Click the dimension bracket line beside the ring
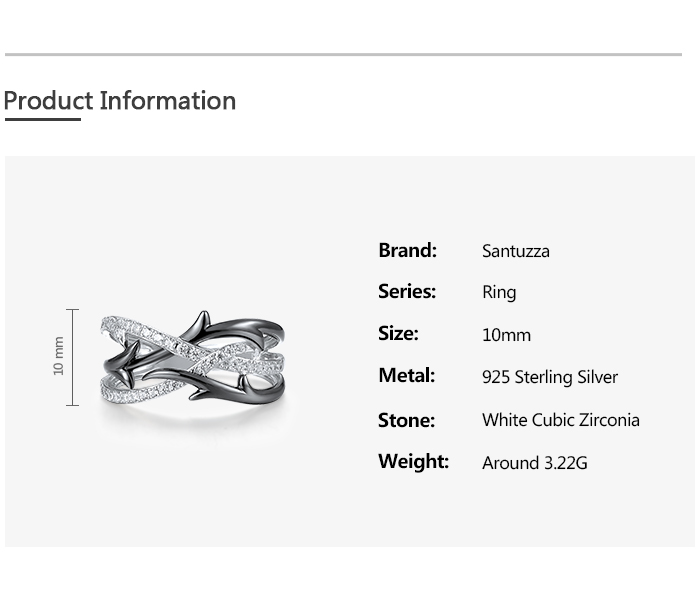This screenshot has height=607, width=700. pyautogui.click(x=72, y=357)
